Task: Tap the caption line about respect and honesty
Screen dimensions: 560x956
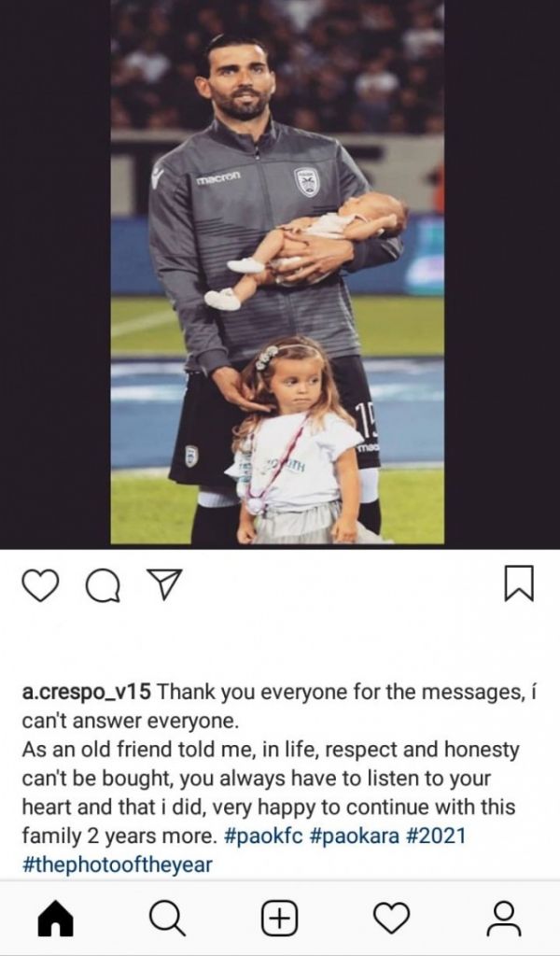Action: coord(271,750)
